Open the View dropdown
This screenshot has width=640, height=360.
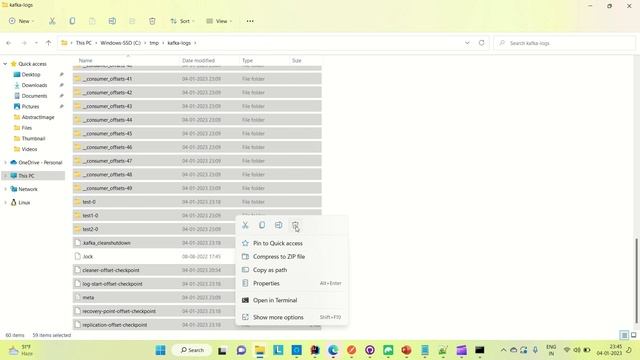(x=219, y=21)
